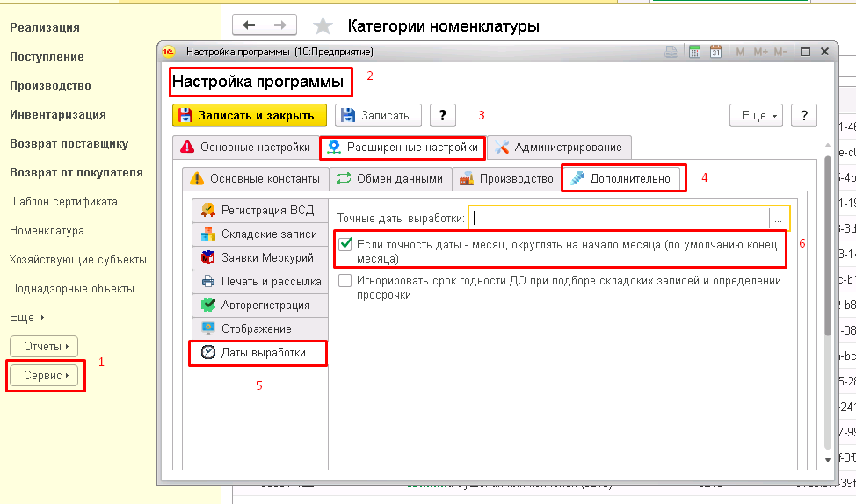Click the print icon in title bar
The height and width of the screenshot is (504, 856).
coord(671,52)
